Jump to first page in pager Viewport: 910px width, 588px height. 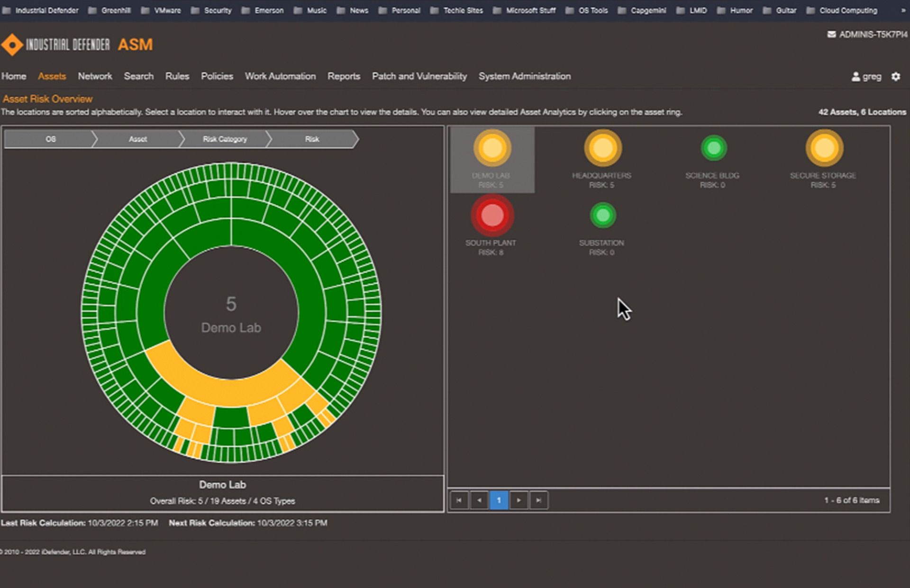click(459, 500)
